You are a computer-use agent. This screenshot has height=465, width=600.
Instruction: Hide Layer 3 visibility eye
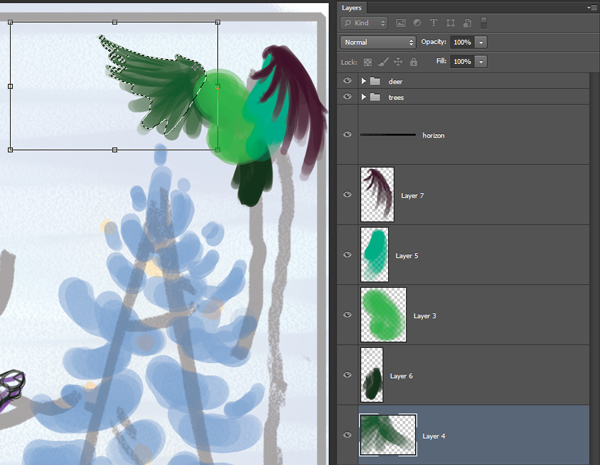tap(347, 315)
